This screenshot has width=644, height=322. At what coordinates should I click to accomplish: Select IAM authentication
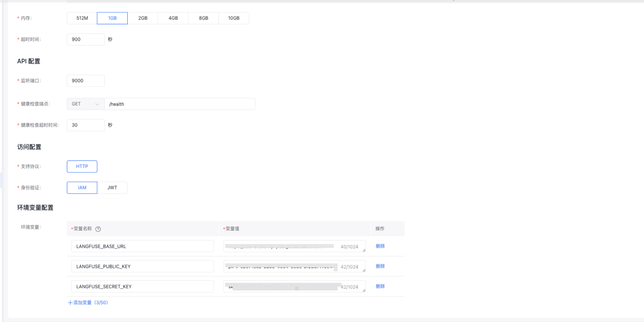(82, 188)
